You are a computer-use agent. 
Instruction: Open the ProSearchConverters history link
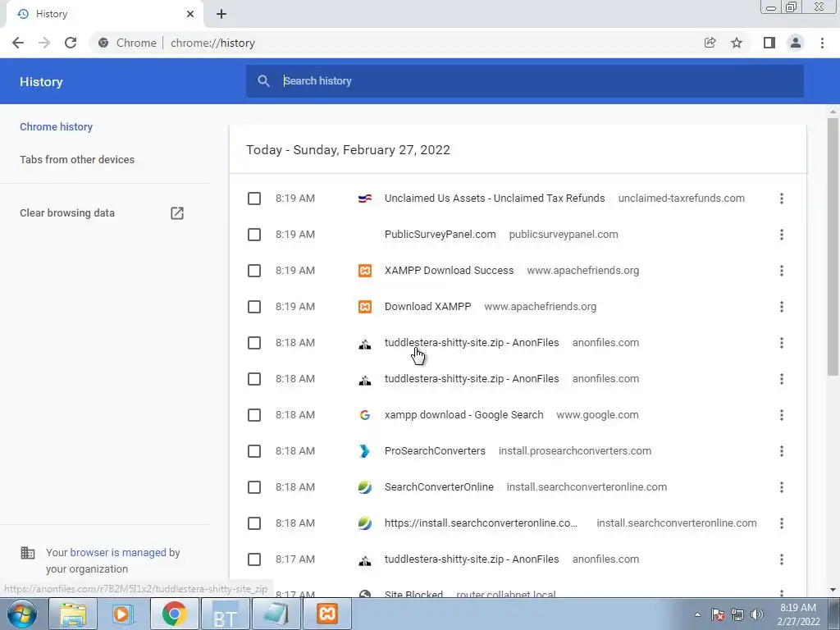(x=435, y=451)
